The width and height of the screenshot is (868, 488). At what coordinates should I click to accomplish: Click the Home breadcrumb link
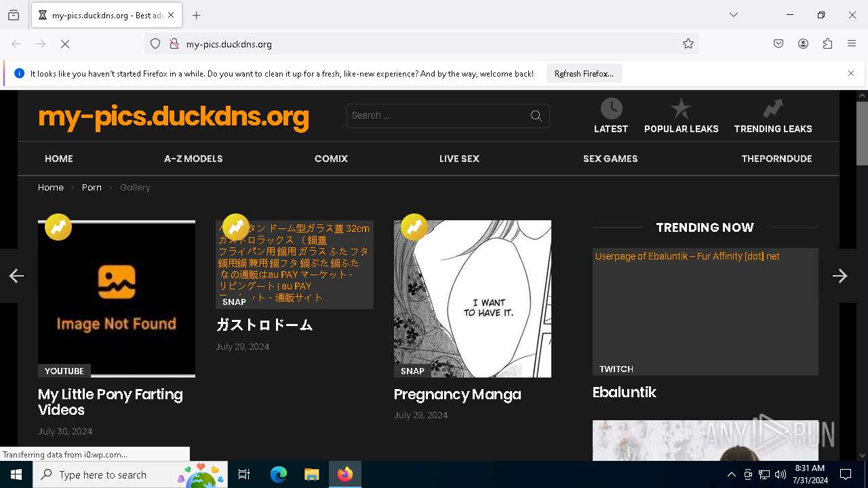pos(51,187)
